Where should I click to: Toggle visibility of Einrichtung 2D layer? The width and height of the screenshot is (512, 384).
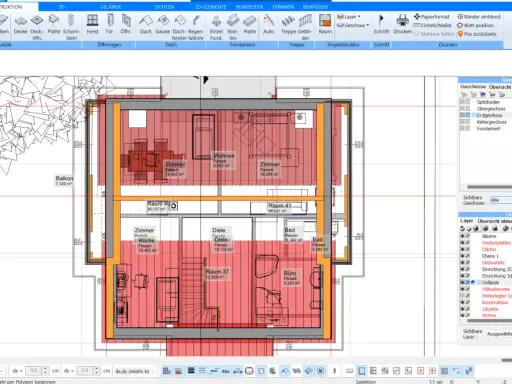coord(462,269)
